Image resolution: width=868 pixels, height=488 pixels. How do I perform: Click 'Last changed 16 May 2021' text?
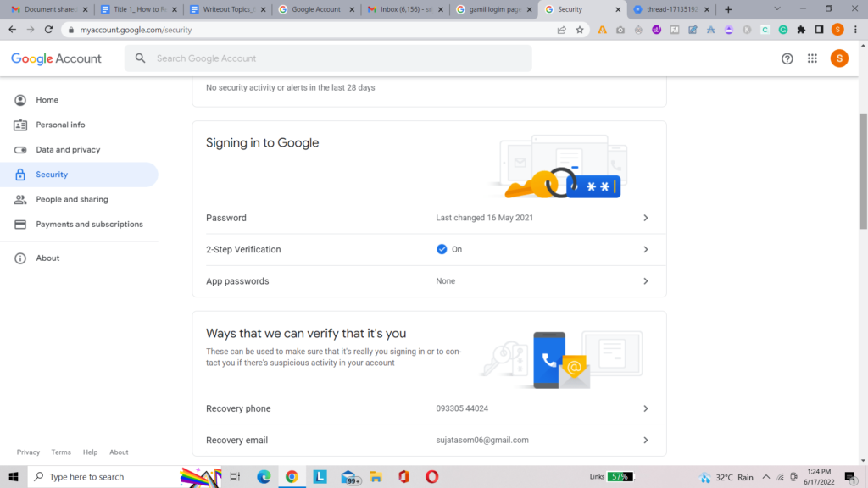(484, 218)
